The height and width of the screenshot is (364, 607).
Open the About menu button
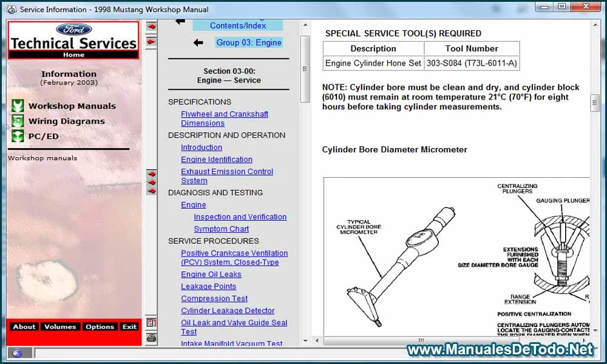tap(24, 326)
